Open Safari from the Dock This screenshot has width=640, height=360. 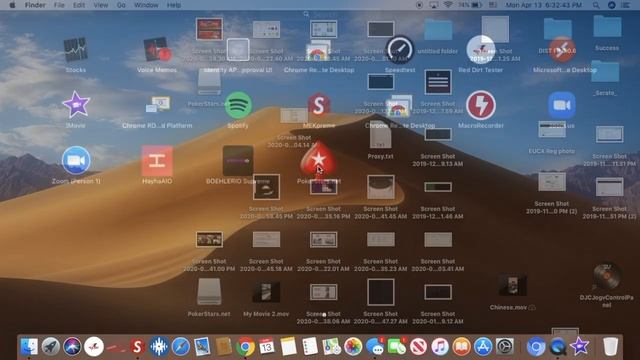pyautogui.click(x=180, y=347)
